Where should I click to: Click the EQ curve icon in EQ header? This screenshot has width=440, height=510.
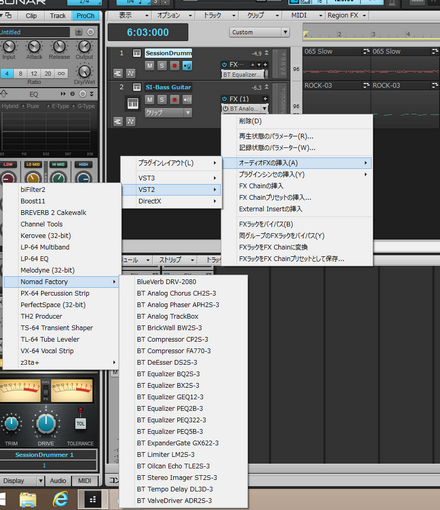click(x=4, y=94)
